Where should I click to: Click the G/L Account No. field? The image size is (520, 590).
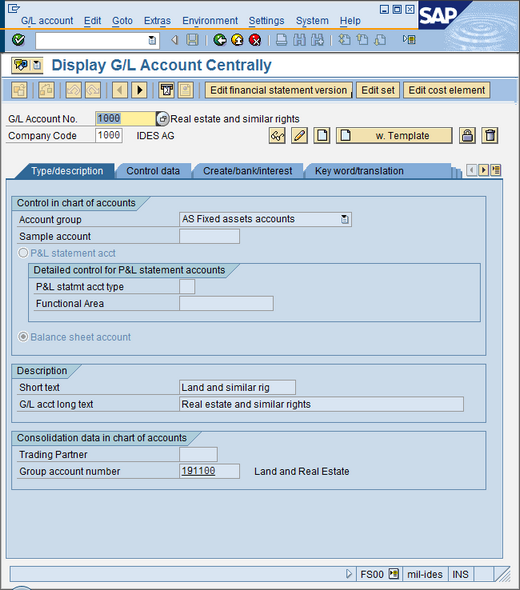[x=125, y=119]
